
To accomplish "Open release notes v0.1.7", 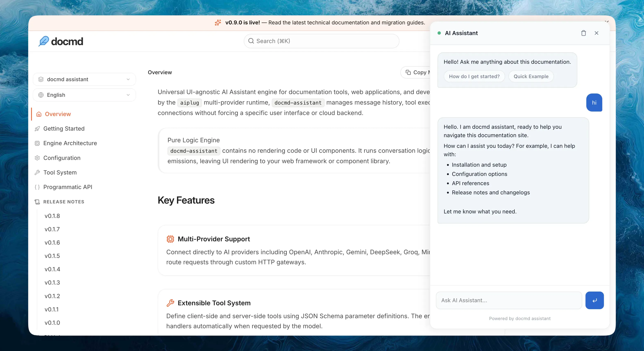I will [x=52, y=229].
